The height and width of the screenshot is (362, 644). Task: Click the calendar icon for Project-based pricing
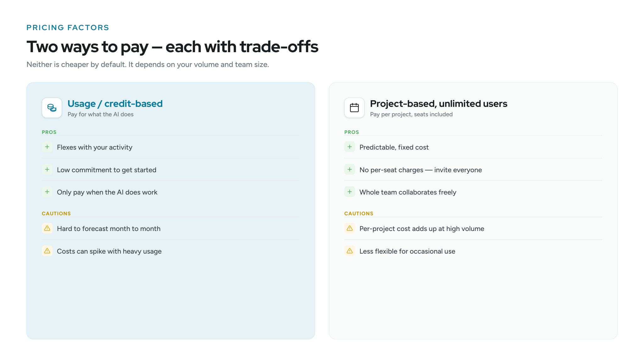[x=354, y=108]
